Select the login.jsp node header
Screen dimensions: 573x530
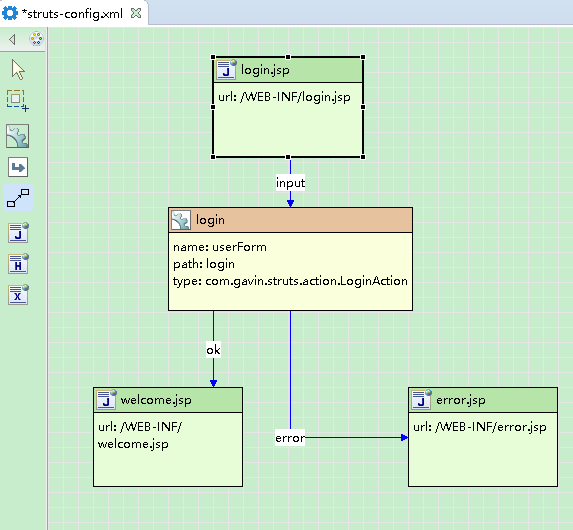288,70
